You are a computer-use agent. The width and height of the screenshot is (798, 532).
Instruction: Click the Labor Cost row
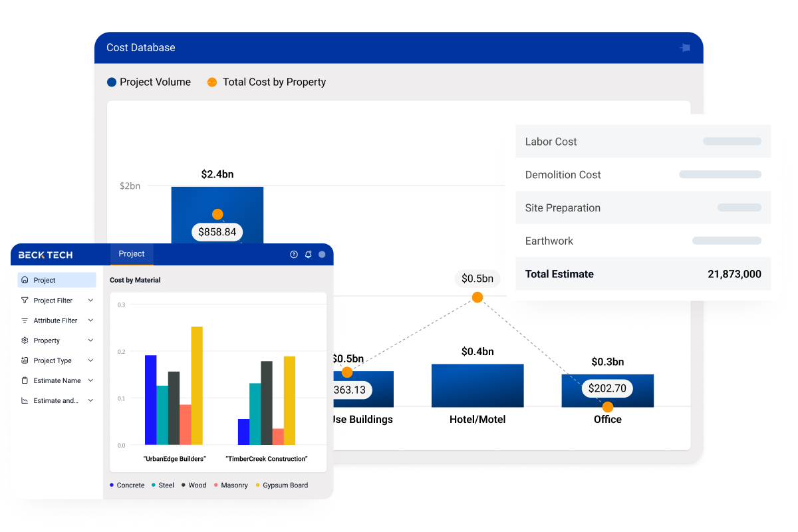pyautogui.click(x=643, y=141)
